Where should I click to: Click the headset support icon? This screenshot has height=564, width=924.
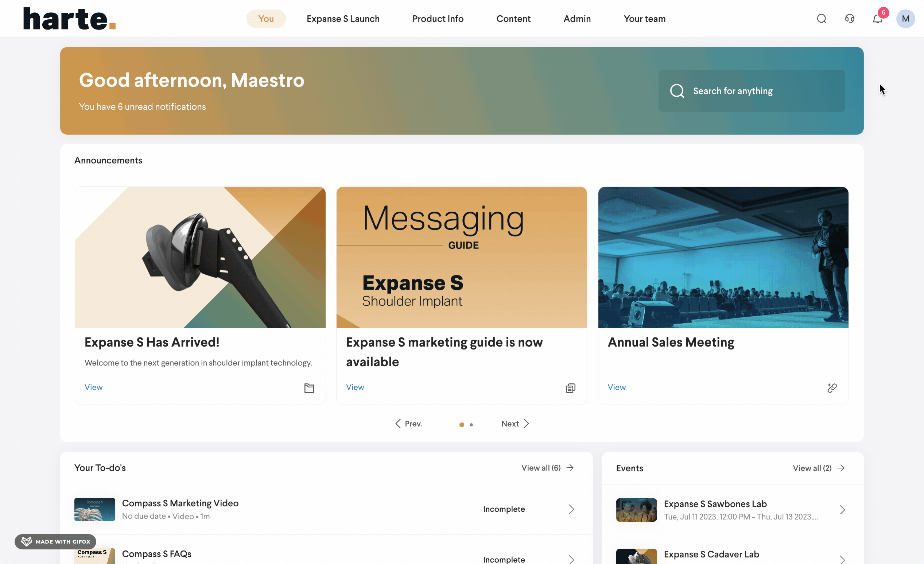849,18
